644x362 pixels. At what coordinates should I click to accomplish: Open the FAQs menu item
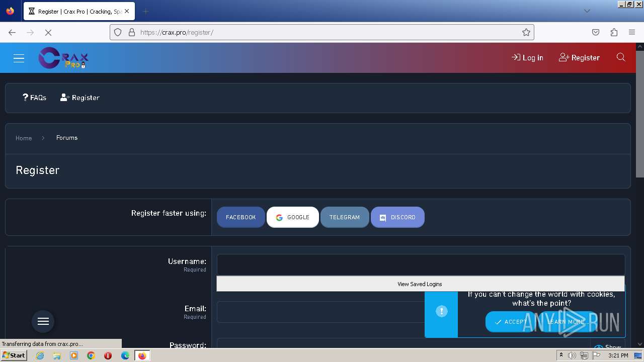coord(34,98)
